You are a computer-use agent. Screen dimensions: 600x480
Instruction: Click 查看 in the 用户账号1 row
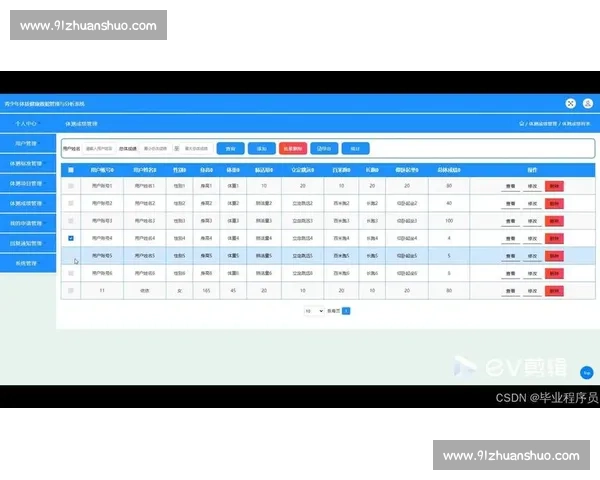[510, 186]
